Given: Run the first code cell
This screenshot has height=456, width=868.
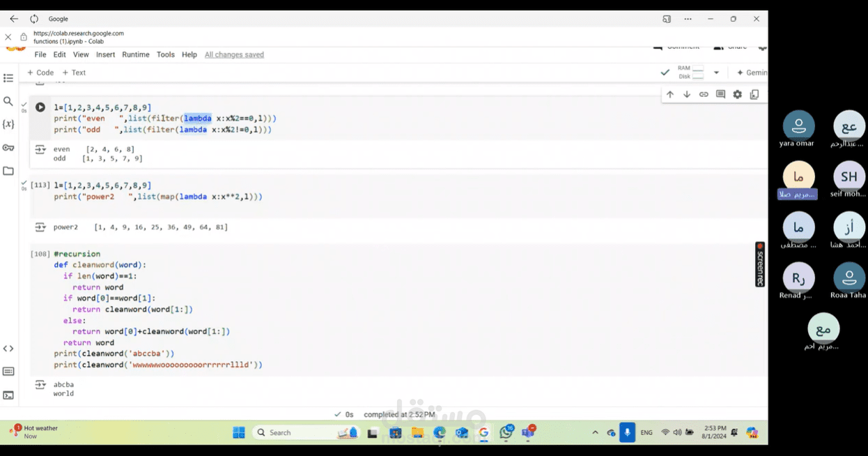Looking at the screenshot, I should [x=40, y=107].
